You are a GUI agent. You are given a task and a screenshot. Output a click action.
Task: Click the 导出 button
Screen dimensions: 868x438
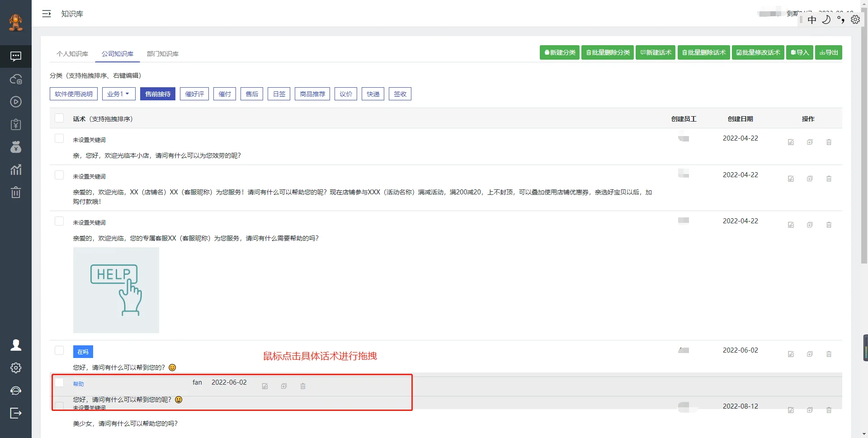[829, 52]
